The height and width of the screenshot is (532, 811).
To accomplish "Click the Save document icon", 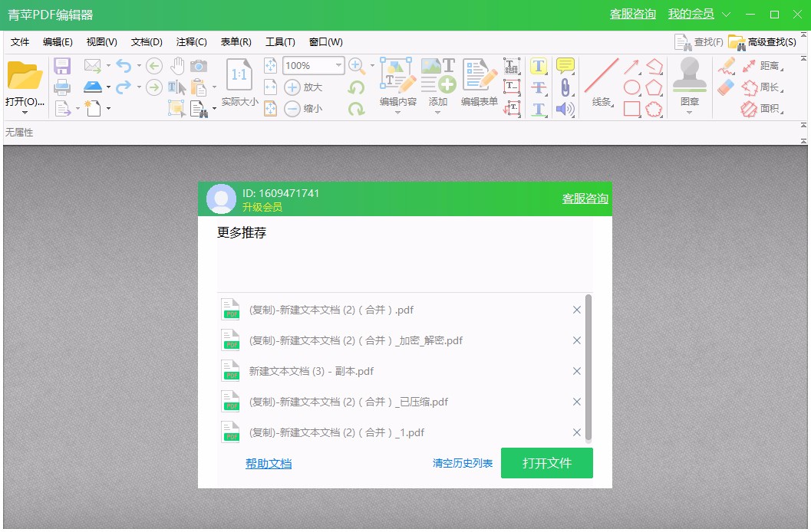I will pos(62,67).
